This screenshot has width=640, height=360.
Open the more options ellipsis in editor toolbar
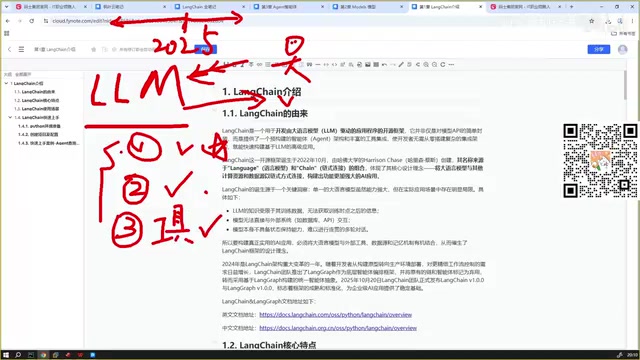(x=451, y=64)
